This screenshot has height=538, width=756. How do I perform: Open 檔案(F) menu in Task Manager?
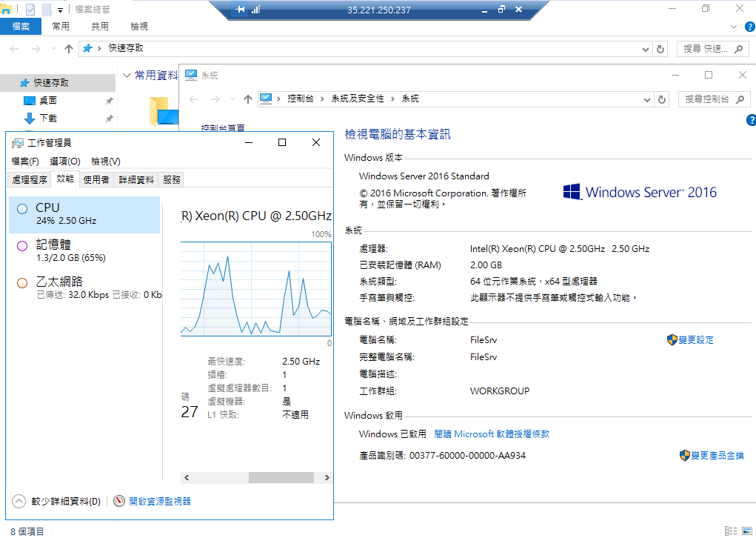point(25,161)
